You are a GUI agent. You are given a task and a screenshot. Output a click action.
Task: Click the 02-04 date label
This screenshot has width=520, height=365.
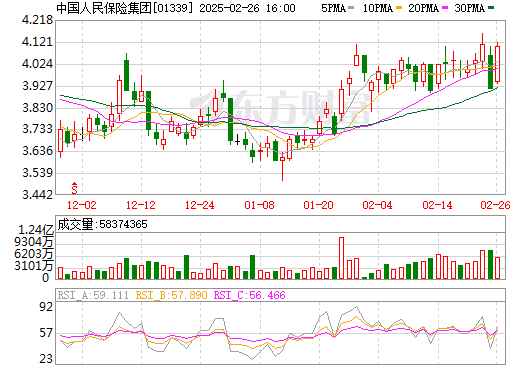click(377, 205)
